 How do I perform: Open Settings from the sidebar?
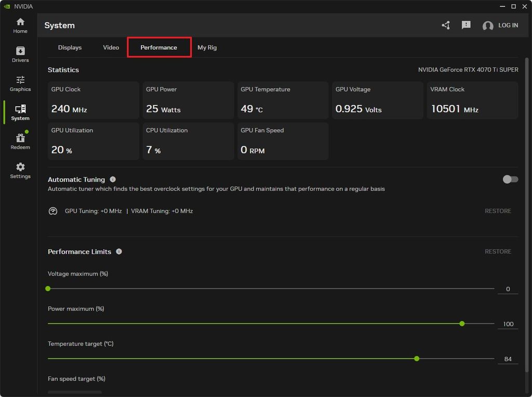tap(20, 170)
